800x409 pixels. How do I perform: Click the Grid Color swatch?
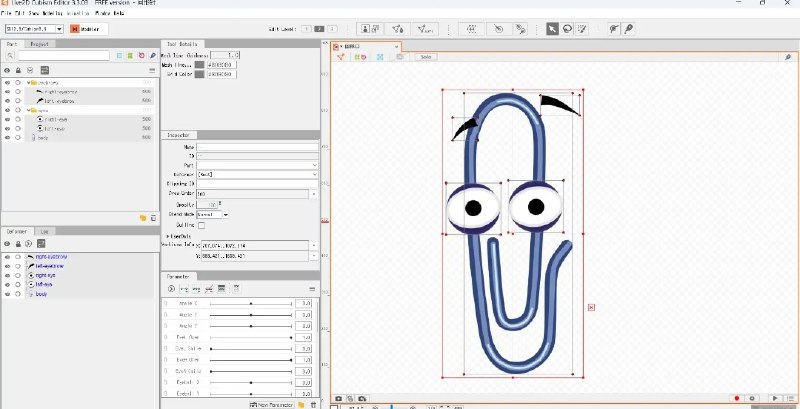(199, 74)
